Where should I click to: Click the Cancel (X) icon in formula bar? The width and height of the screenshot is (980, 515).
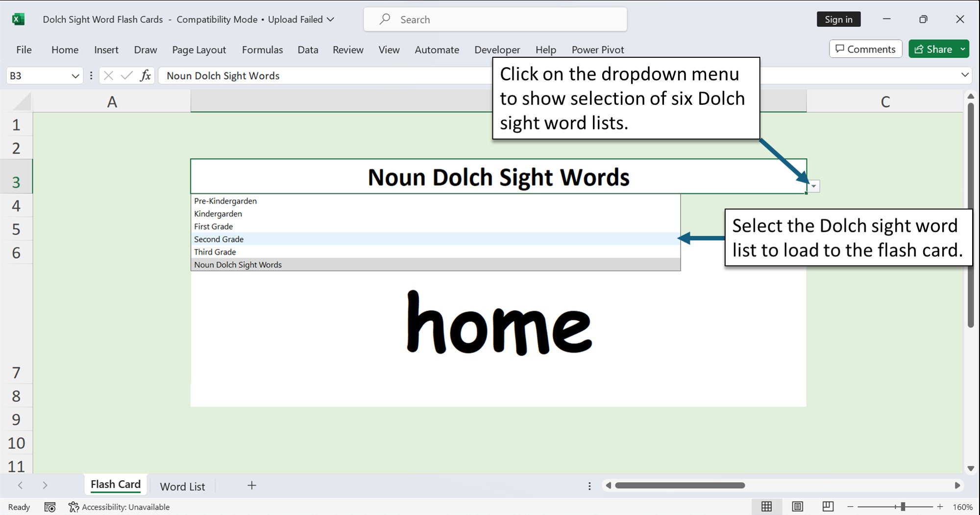tap(109, 75)
